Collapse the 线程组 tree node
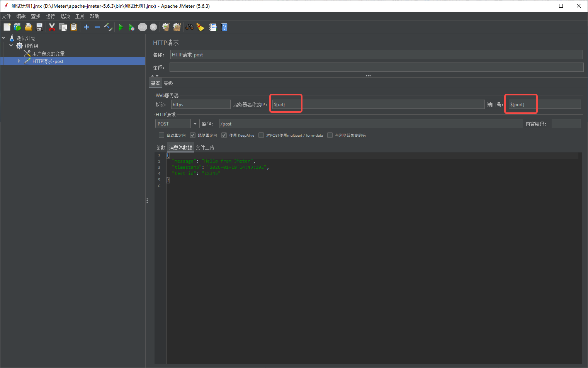The height and width of the screenshot is (368, 588). [11, 46]
